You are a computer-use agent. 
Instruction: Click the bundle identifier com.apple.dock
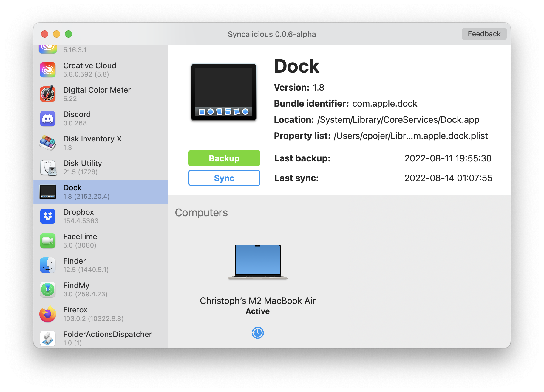[x=385, y=104]
